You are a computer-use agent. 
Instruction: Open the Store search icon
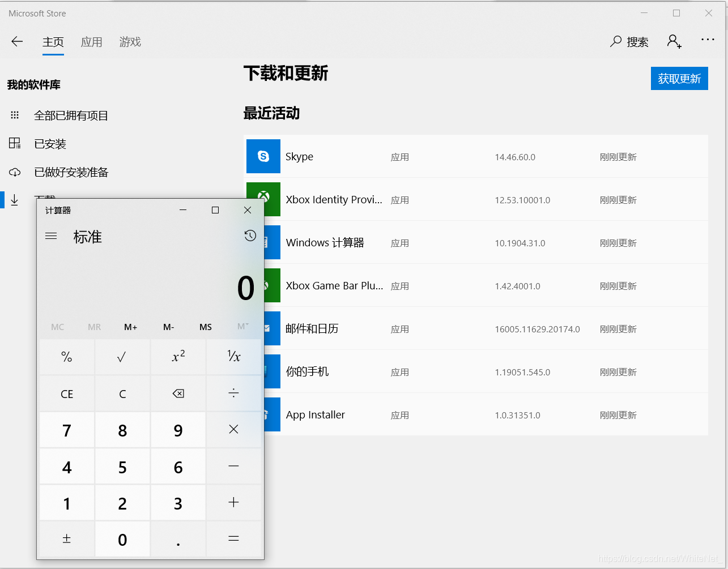click(616, 41)
